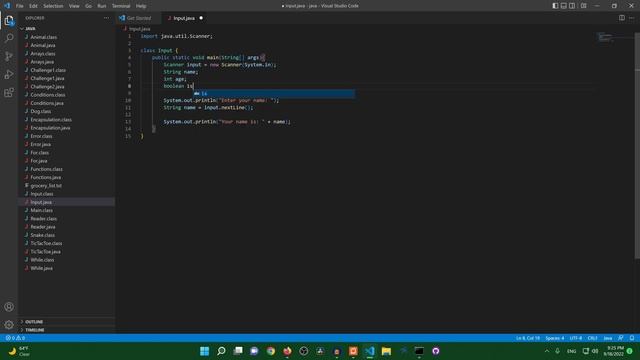Image resolution: width=640 pixels, height=360 pixels.
Task: Open Encapsulation.java file
Action: pos(50,128)
